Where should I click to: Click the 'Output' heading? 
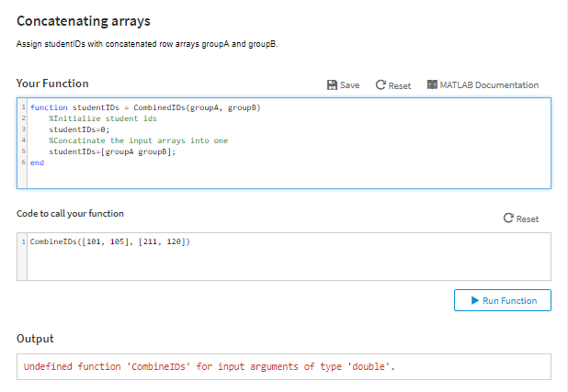(x=35, y=339)
